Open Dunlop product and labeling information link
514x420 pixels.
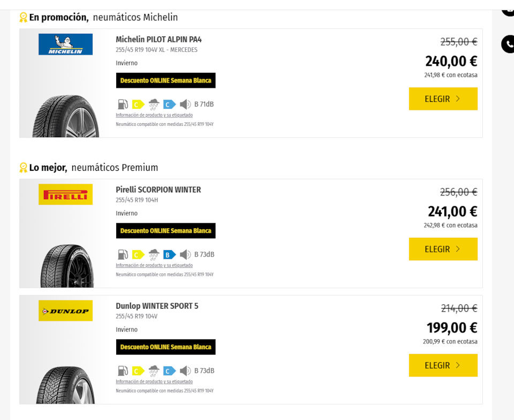(x=154, y=381)
